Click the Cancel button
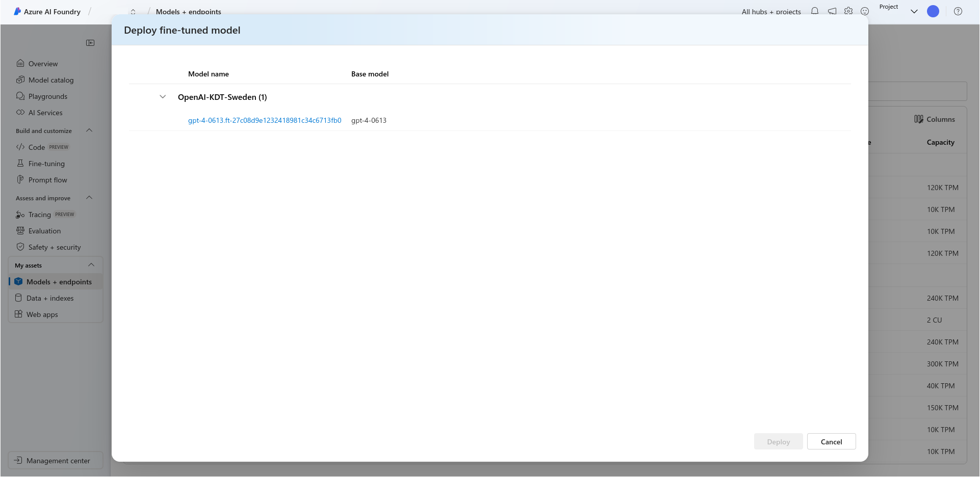 [x=831, y=442]
